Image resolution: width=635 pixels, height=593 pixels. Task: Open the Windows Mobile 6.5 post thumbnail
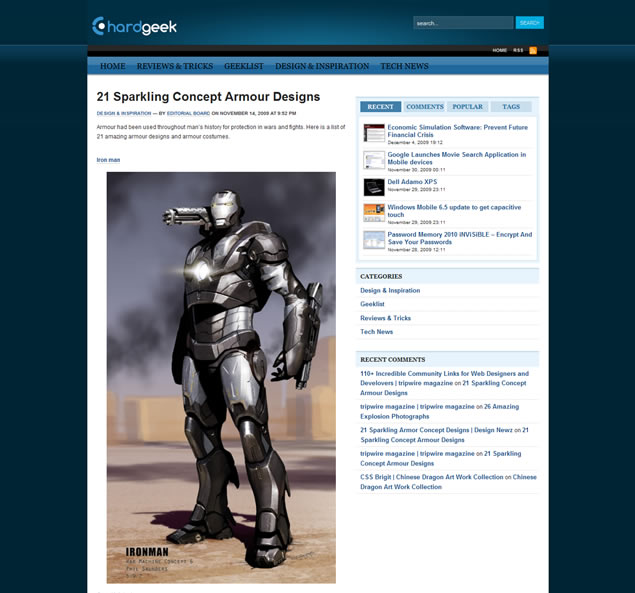[374, 213]
